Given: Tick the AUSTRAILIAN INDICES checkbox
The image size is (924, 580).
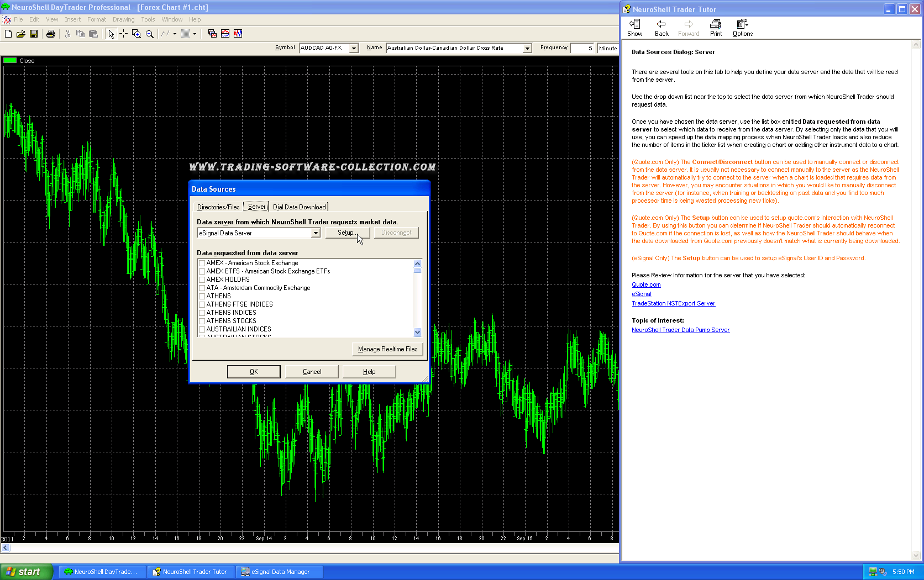Looking at the screenshot, I should point(202,330).
